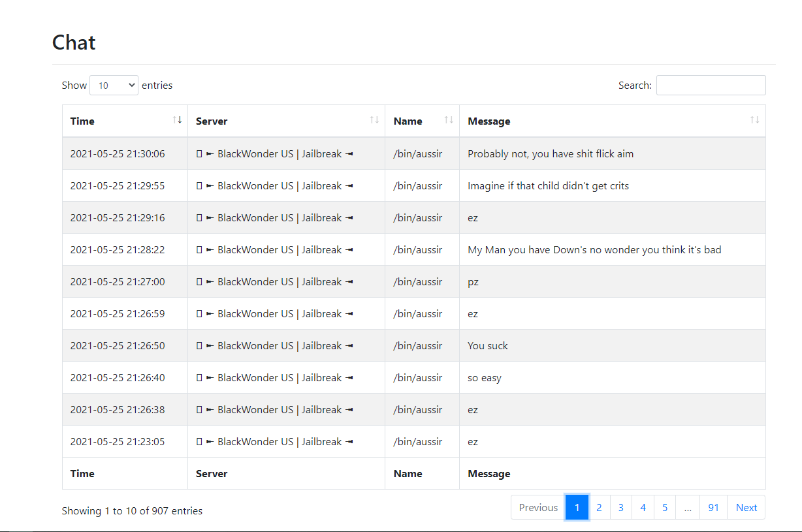Click message 'Probably not, you have shit flick aim'
802x532 pixels.
pyautogui.click(x=551, y=154)
